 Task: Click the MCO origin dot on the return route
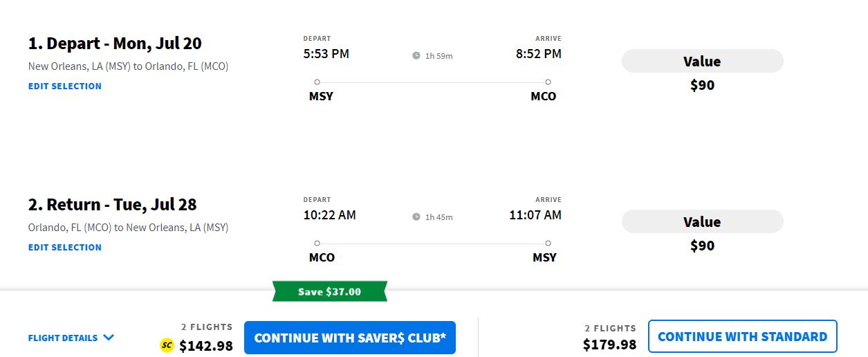317,243
